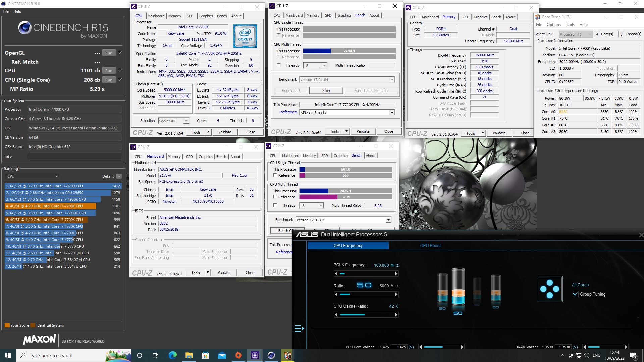644x362 pixels.
Task: Open the Microsoft Store taskbar icon
Action: 205,355
